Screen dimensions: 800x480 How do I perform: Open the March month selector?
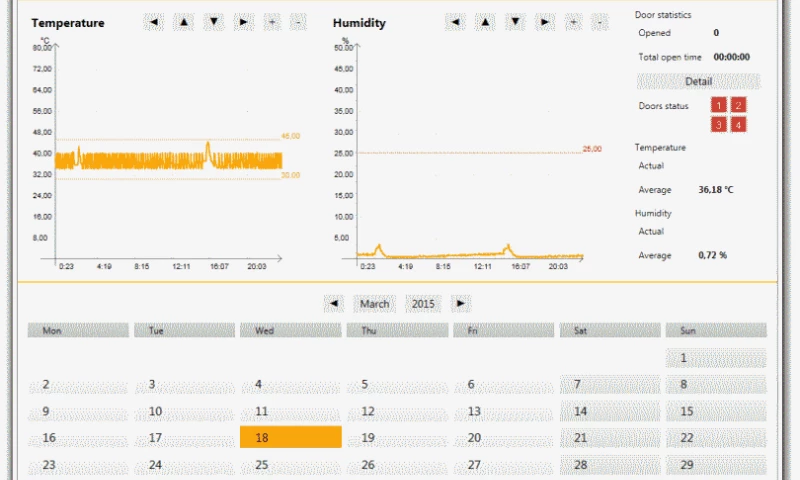[x=375, y=303]
